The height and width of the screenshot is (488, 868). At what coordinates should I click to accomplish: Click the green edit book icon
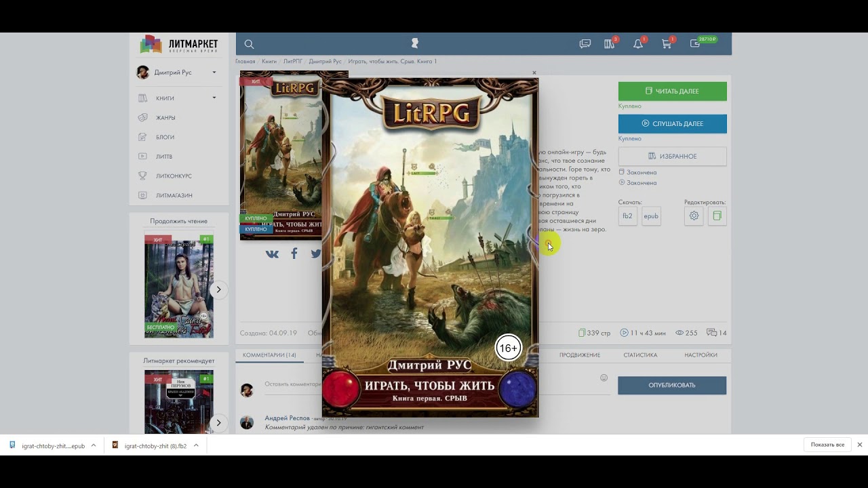pyautogui.click(x=717, y=216)
